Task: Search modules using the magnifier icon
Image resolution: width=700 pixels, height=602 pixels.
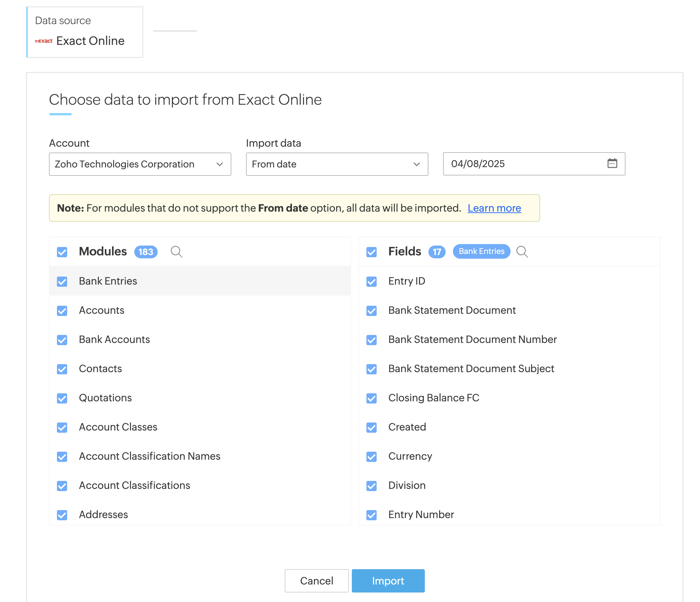Action: (x=176, y=252)
